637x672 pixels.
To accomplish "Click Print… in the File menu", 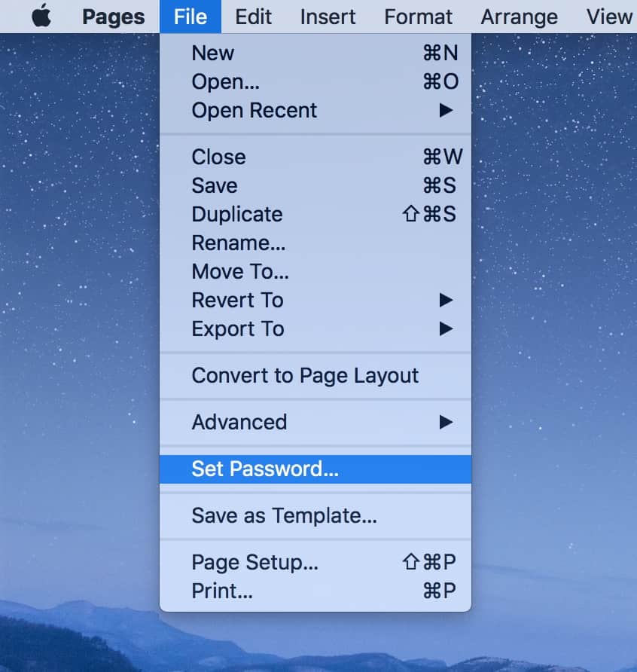I will tap(222, 591).
